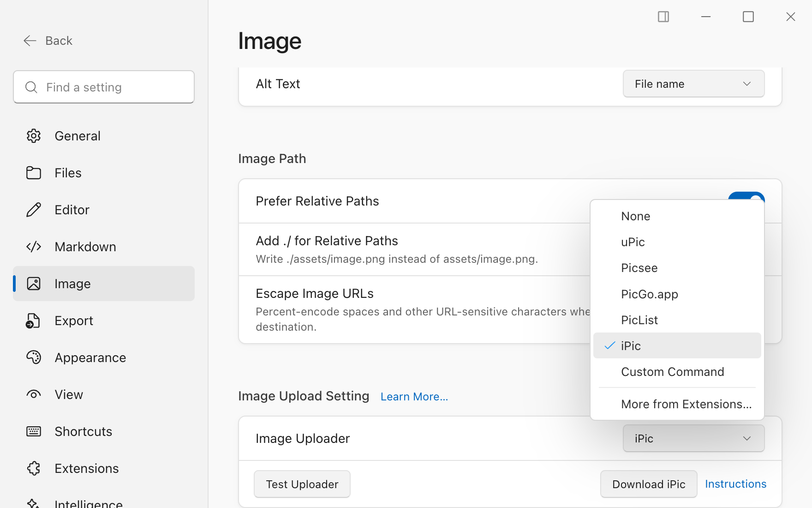Screen dimensions: 812x508
Task: Click the View eye icon
Action: click(34, 394)
